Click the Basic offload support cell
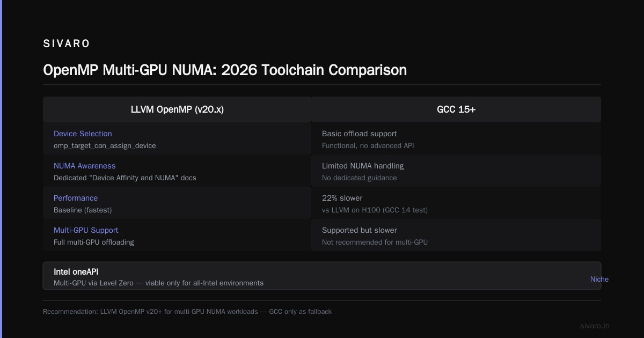The height and width of the screenshot is (338, 644). pyautogui.click(x=456, y=139)
